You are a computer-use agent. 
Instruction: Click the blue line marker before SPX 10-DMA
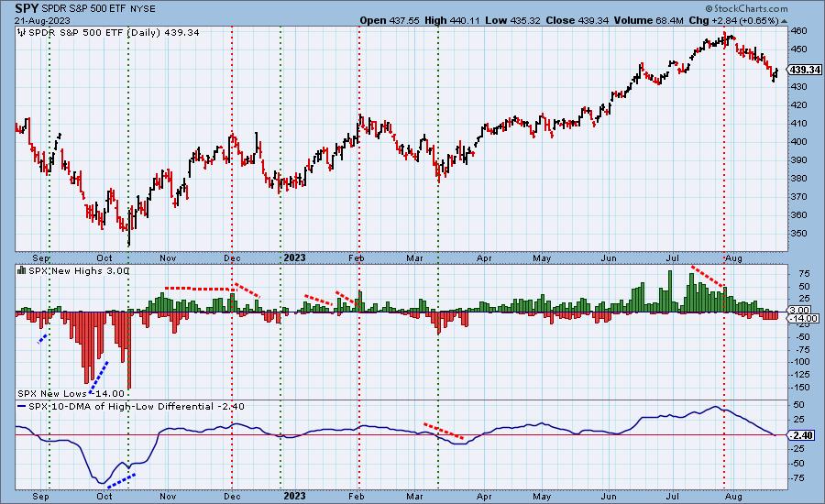coord(22,407)
